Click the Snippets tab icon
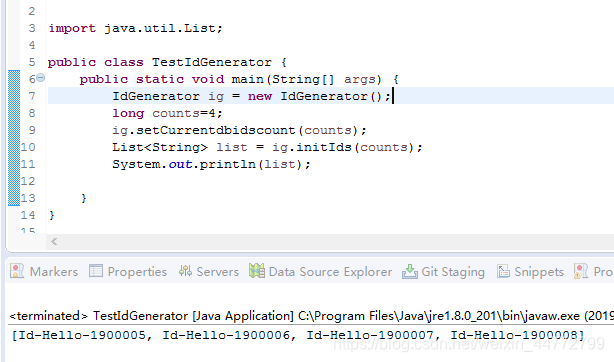Image resolution: width=614 pixels, height=362 pixels. 504,271
